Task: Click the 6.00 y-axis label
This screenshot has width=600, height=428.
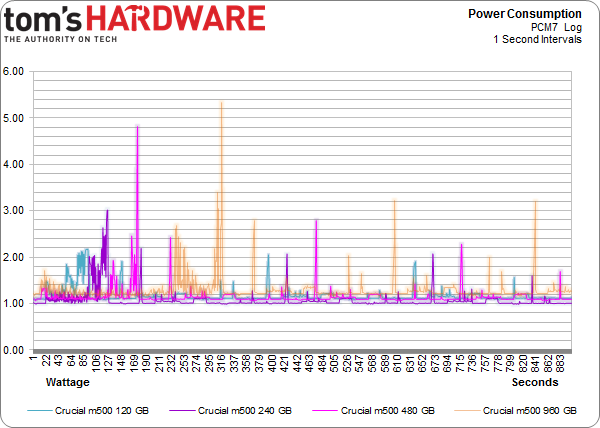Action: click(13, 72)
